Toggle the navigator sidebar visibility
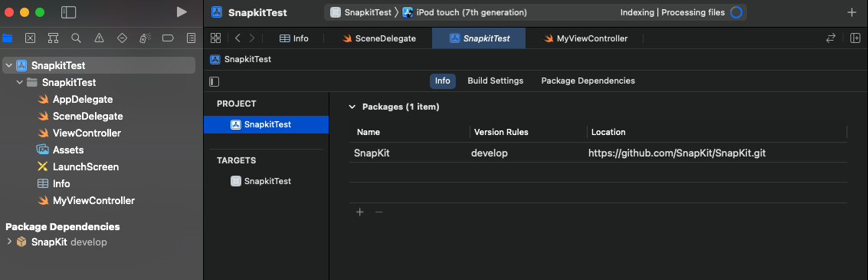Viewport: 868px width, 280px height. 69,12
